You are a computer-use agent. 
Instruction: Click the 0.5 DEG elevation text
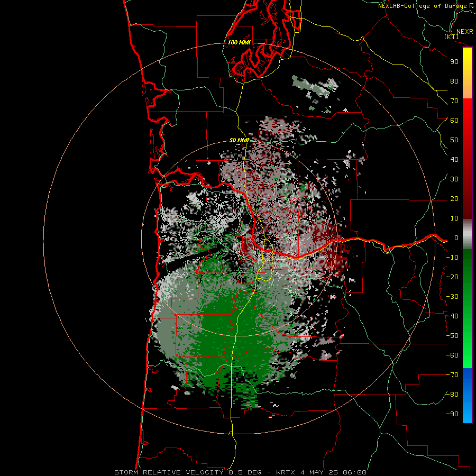(x=245, y=472)
